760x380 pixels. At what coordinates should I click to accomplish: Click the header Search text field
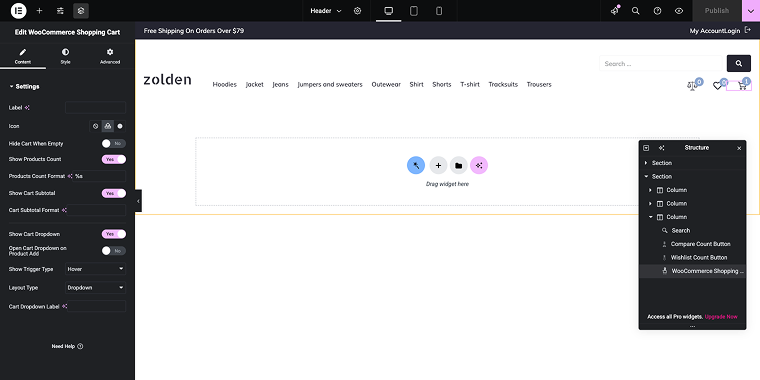click(661, 63)
